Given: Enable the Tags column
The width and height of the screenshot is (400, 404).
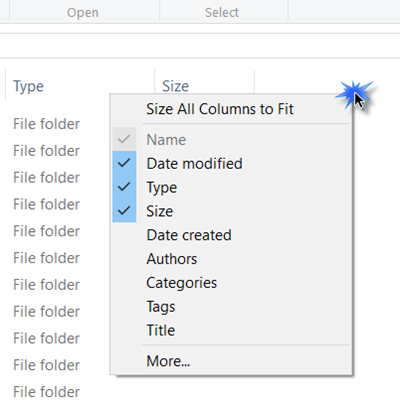Looking at the screenshot, I should click(x=161, y=307).
